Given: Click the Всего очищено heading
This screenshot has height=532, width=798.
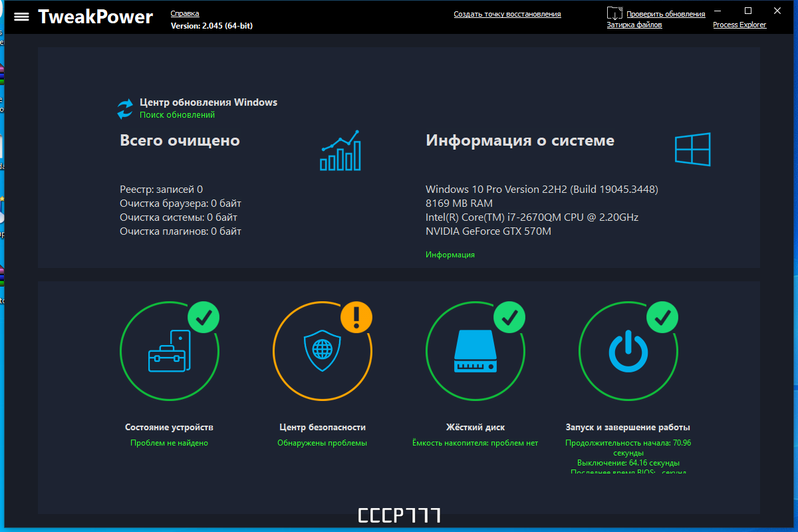Looking at the screenshot, I should 180,141.
